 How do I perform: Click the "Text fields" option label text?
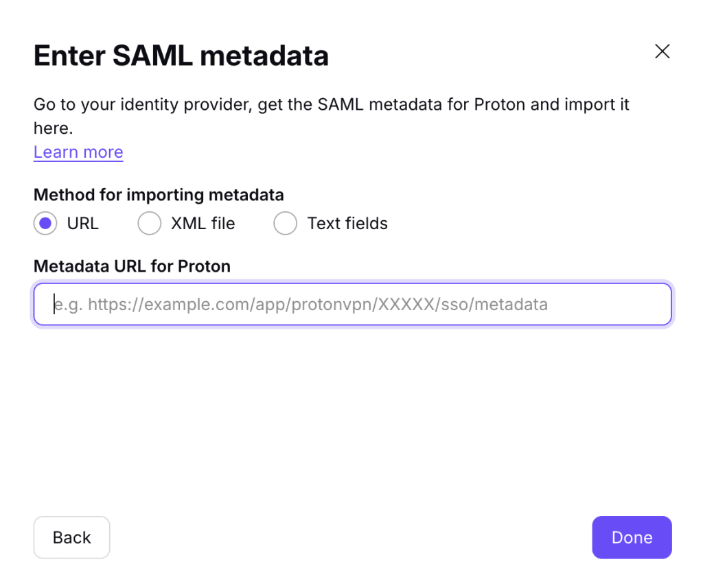click(x=347, y=224)
